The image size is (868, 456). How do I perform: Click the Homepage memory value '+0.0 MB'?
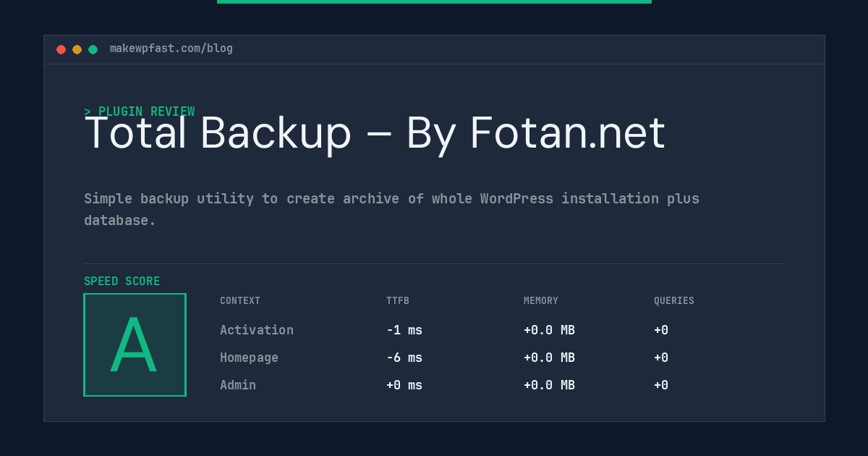click(549, 358)
